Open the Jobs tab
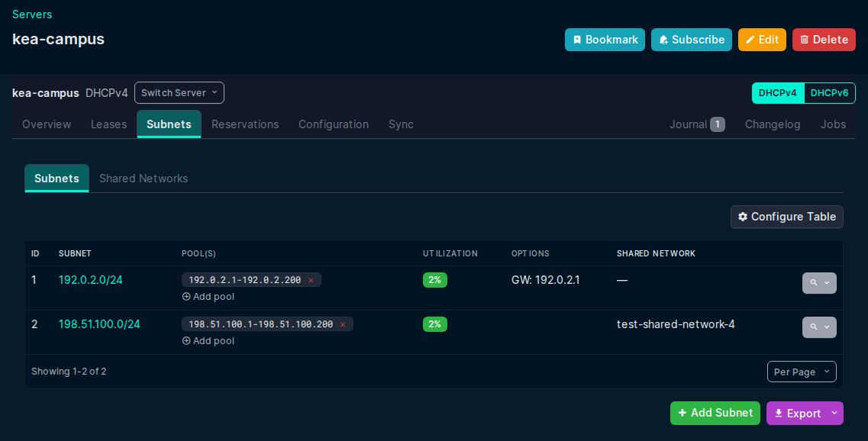 833,124
